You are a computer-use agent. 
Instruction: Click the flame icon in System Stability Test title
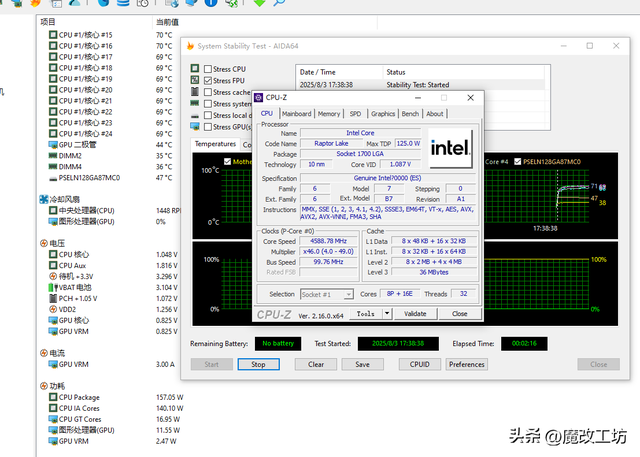pyautogui.click(x=190, y=46)
